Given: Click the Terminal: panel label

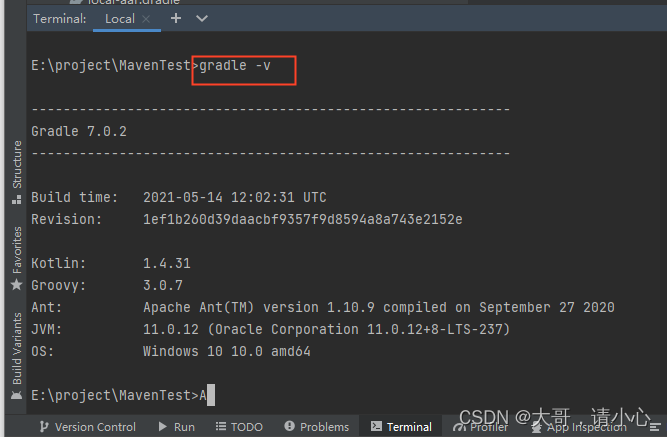Looking at the screenshot, I should 60,19.
